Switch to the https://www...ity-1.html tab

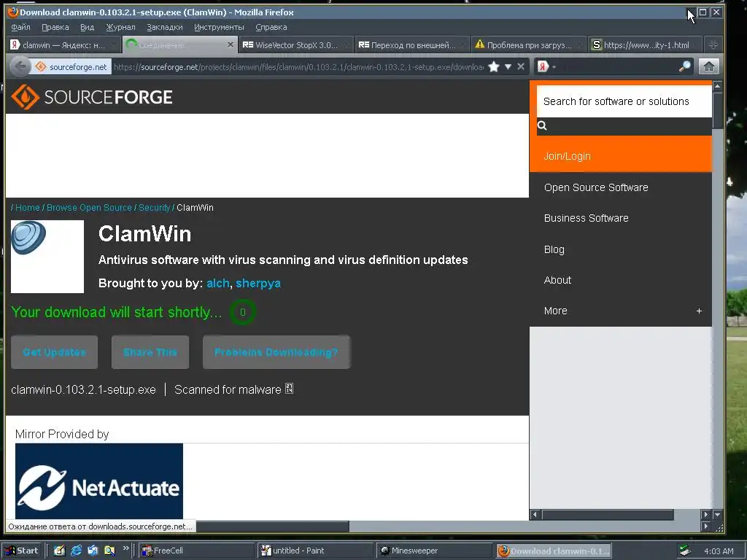(645, 44)
